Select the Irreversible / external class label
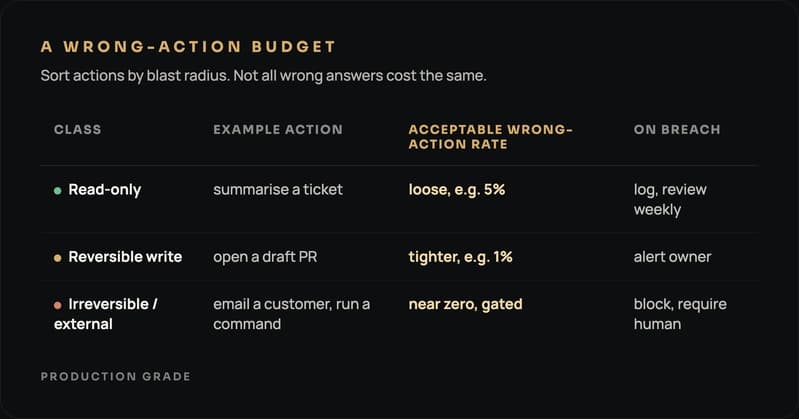 coord(105,314)
